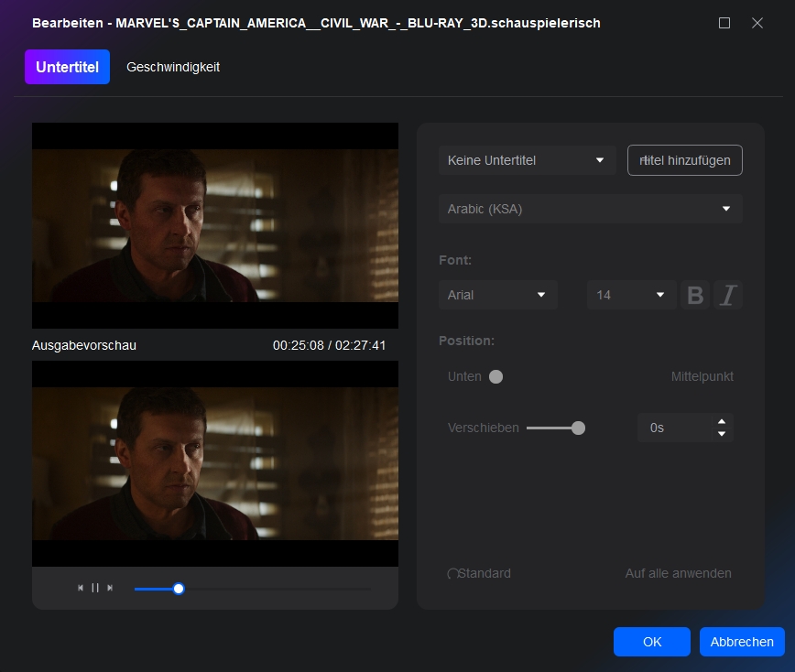Click the 00:25:08 / 02:27:41 timecode

point(329,345)
